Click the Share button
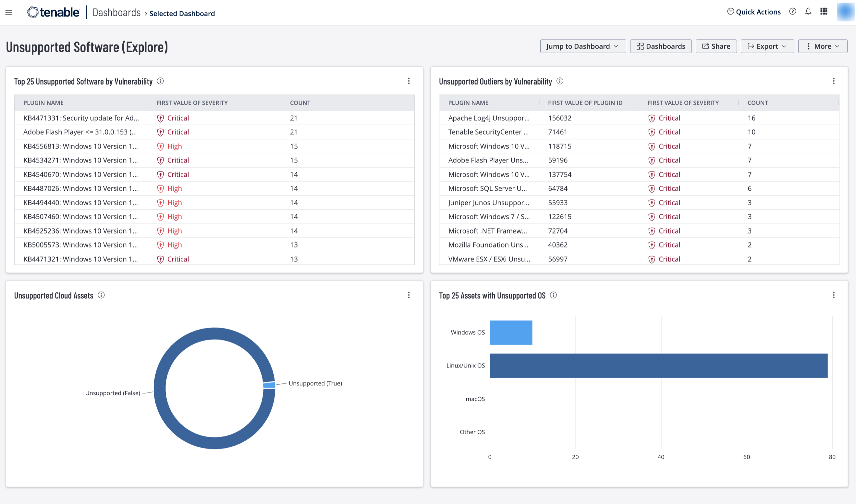The height and width of the screenshot is (504, 856). tap(716, 46)
